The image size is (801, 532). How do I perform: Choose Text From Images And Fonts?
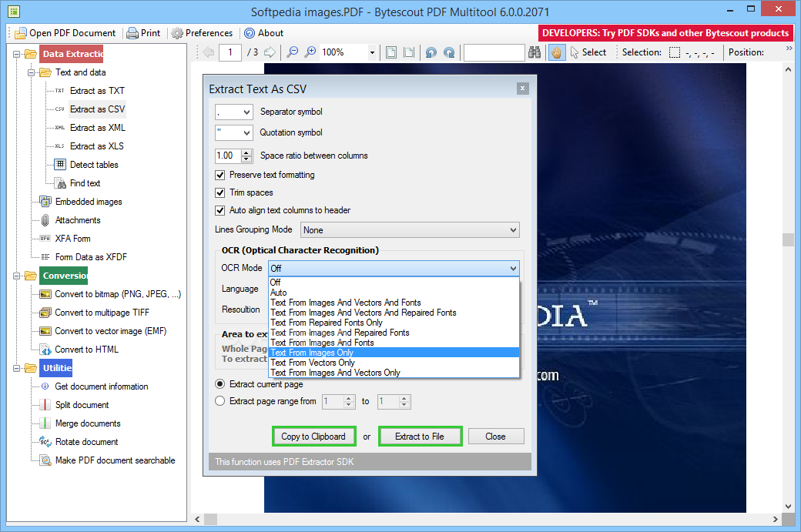click(394, 343)
